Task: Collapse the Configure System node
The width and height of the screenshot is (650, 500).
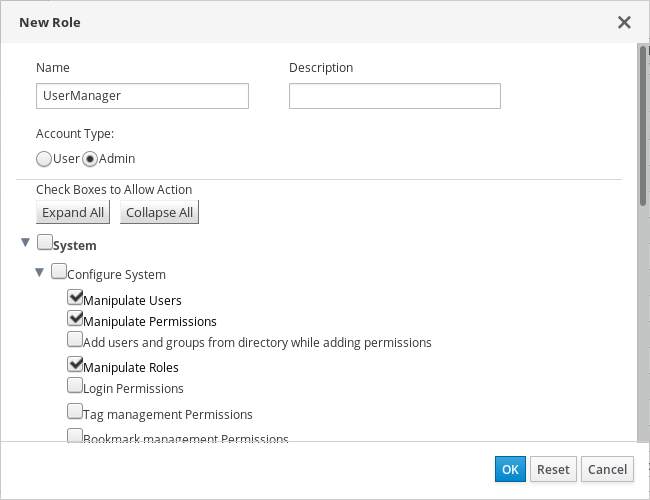Action: tap(40, 271)
